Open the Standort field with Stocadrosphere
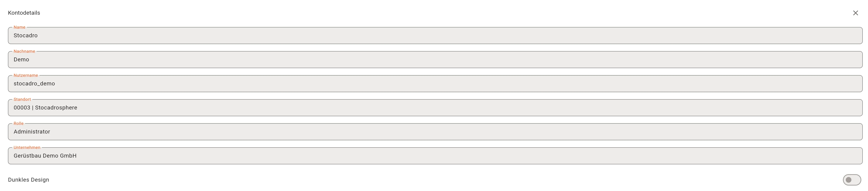 [435, 108]
